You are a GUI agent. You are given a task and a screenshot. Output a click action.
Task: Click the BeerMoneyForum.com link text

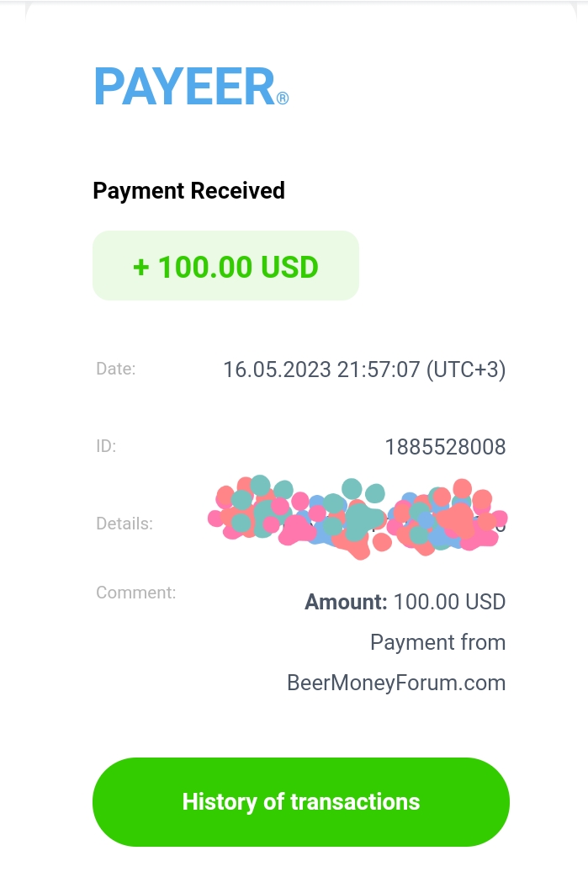pyautogui.click(x=396, y=683)
